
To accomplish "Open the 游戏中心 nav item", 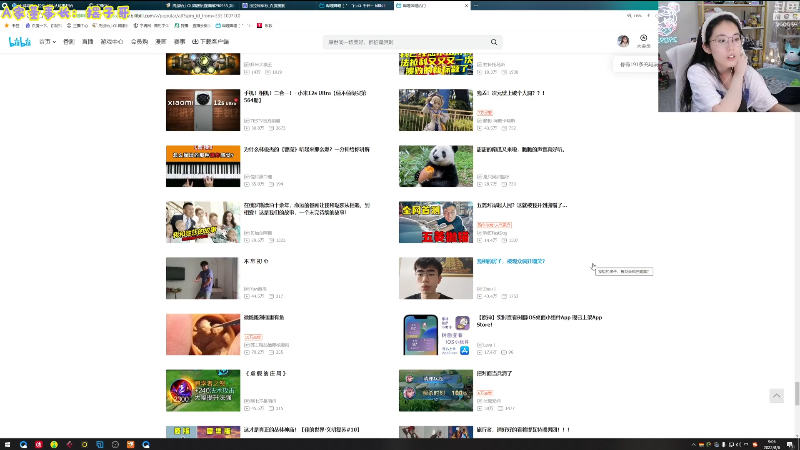I will pos(112,42).
